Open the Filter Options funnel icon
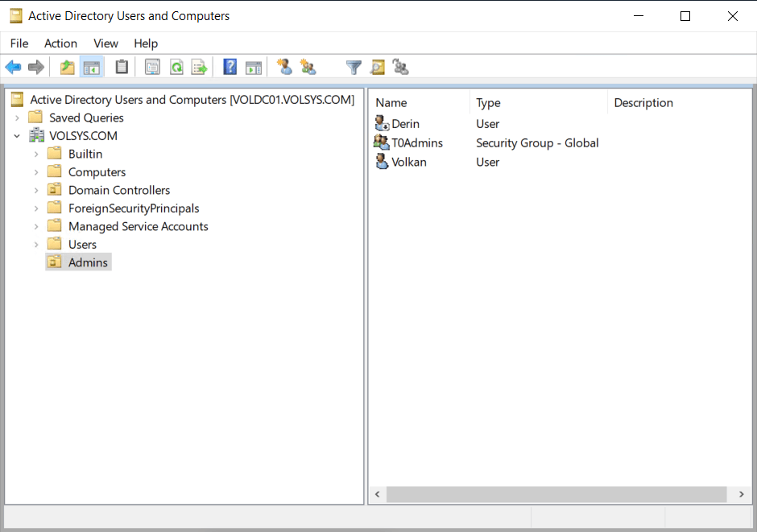757x532 pixels. tap(354, 68)
